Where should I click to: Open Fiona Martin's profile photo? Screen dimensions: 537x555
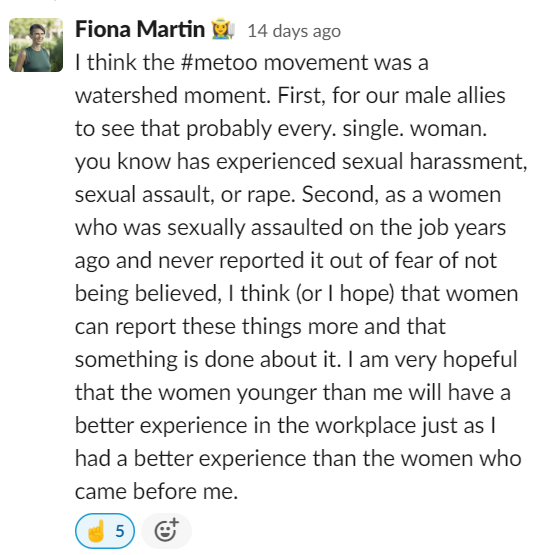[36, 45]
